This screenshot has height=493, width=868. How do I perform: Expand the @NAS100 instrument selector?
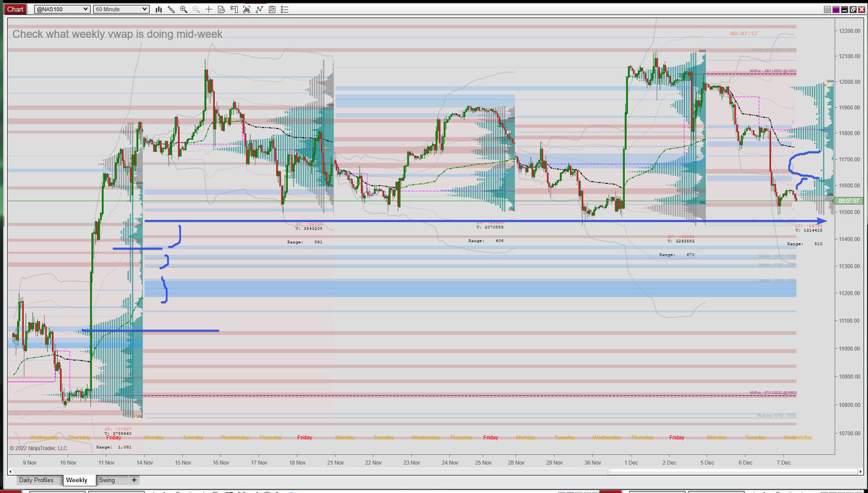(x=61, y=9)
